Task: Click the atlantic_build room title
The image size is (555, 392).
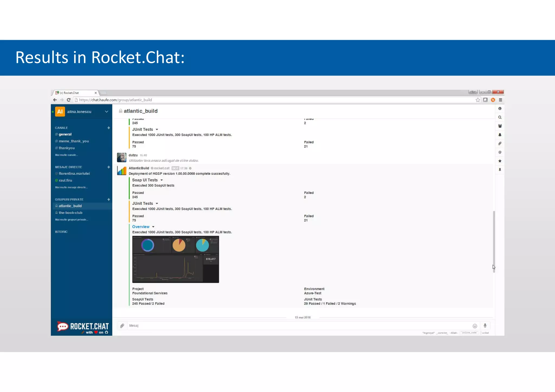Action: click(141, 111)
